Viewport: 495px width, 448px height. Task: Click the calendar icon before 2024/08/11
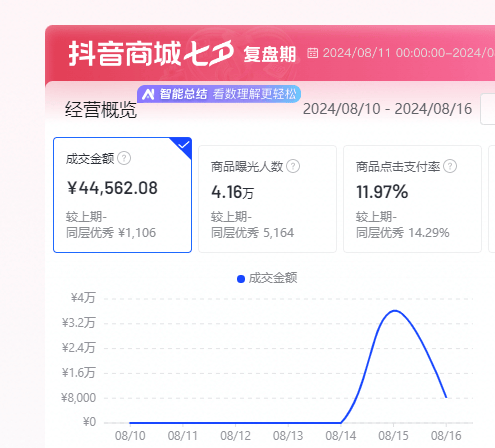click(312, 53)
